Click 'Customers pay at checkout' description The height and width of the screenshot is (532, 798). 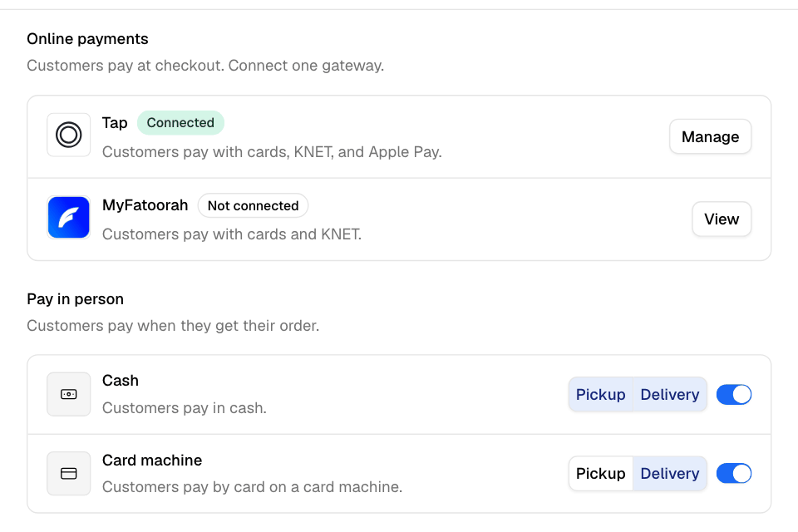click(x=205, y=66)
